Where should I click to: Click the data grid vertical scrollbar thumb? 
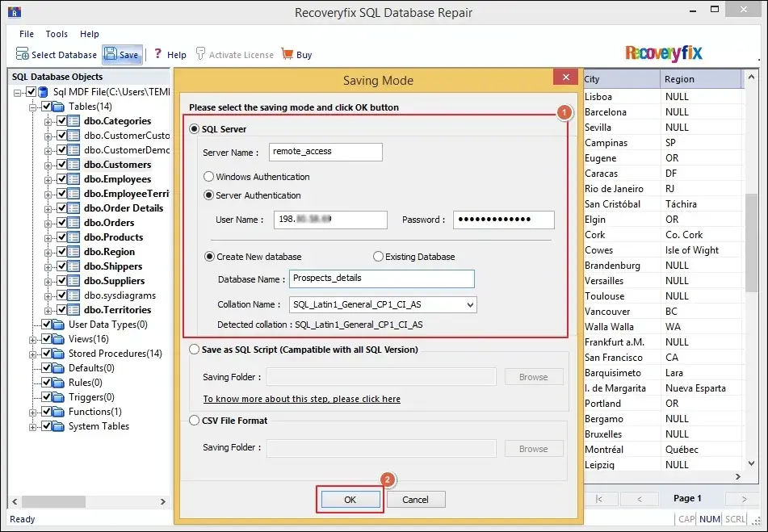coord(751,243)
